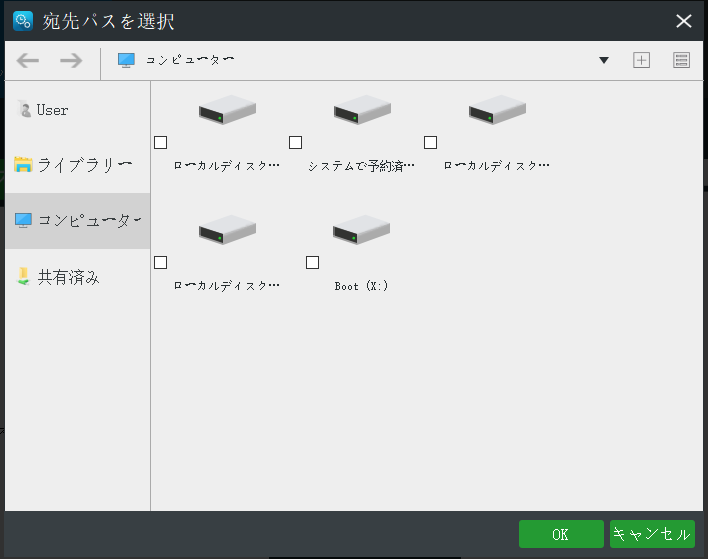708x559 pixels.
Task: Click the コンピューター path field
Action: (x=357, y=60)
